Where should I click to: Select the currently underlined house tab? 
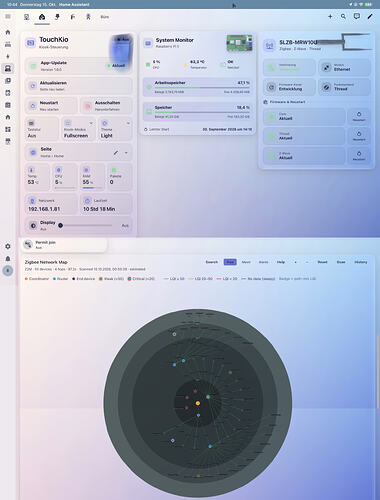click(42, 17)
